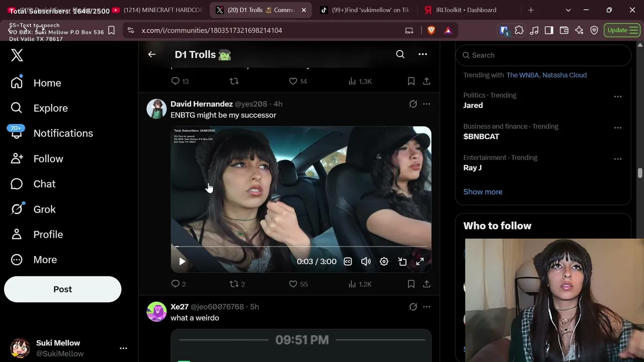Screen dimensions: 644x362
Task: Click the install app icon in the address bar
Action: (x=409, y=30)
